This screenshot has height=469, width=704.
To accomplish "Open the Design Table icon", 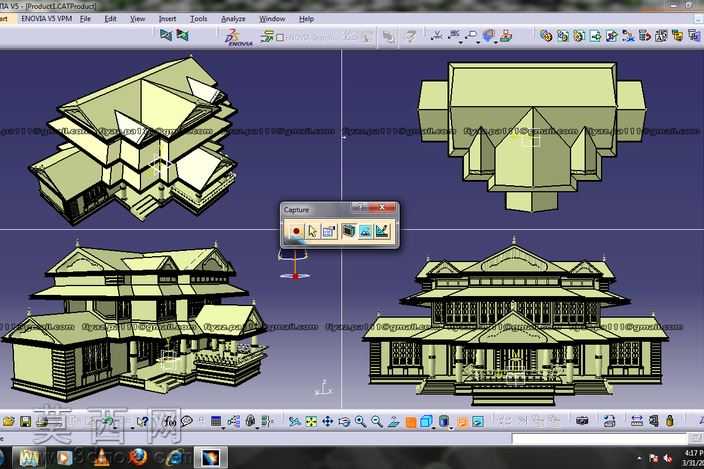I will [216, 421].
